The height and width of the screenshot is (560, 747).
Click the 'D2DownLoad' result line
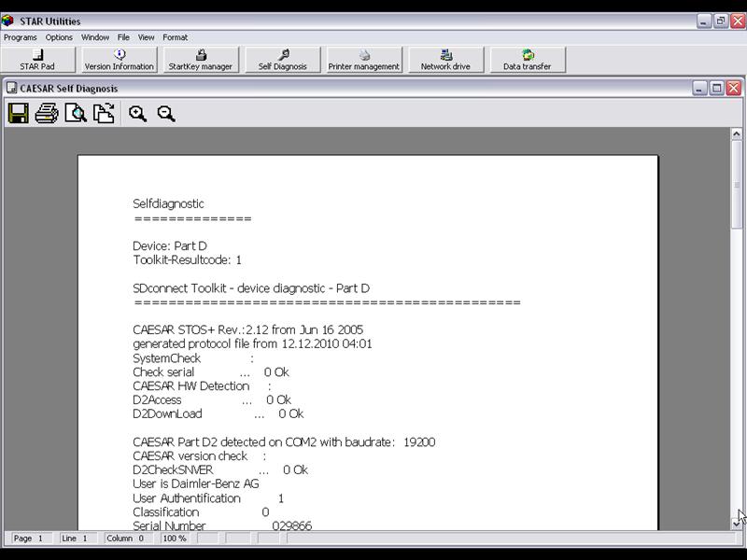pyautogui.click(x=218, y=413)
